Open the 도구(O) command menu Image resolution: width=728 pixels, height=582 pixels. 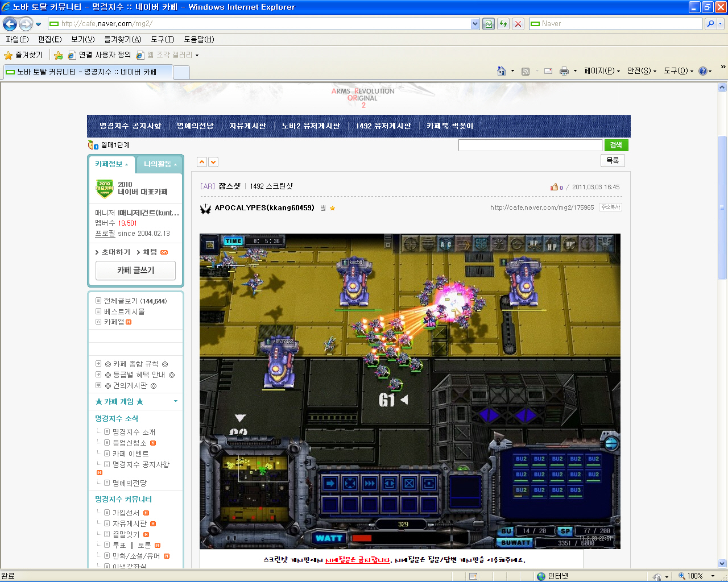coord(679,71)
